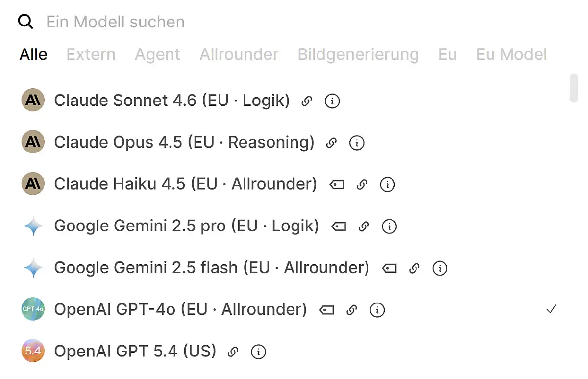Open the Agent filter tab

157,54
